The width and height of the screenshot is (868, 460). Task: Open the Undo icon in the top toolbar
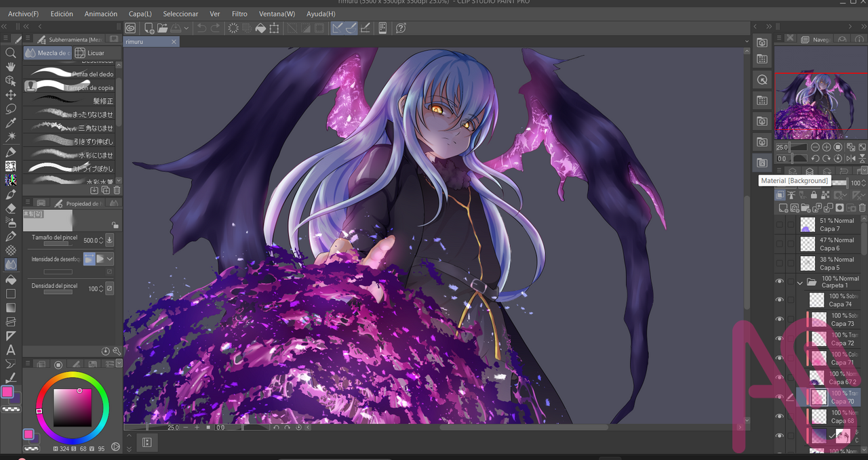pyautogui.click(x=201, y=28)
